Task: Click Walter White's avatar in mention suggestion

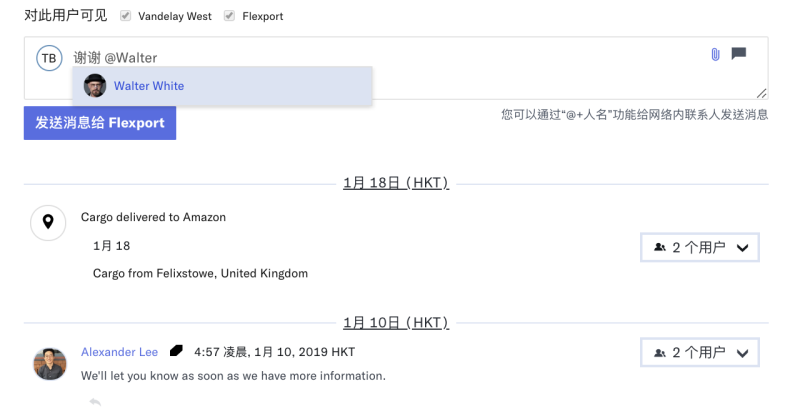Action: point(95,86)
